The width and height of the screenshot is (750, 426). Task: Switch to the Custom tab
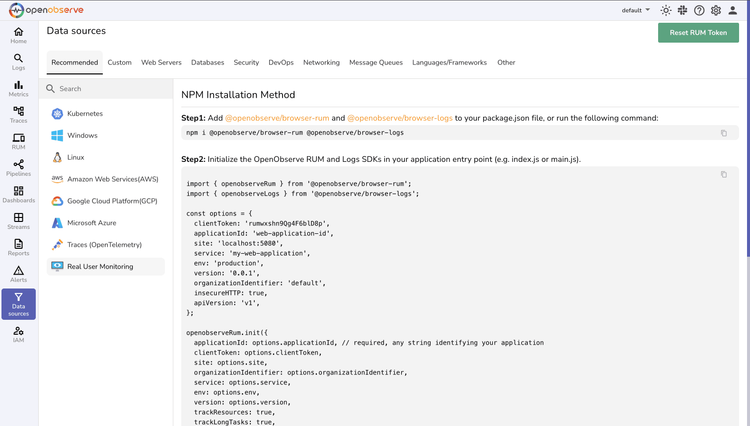(x=120, y=63)
